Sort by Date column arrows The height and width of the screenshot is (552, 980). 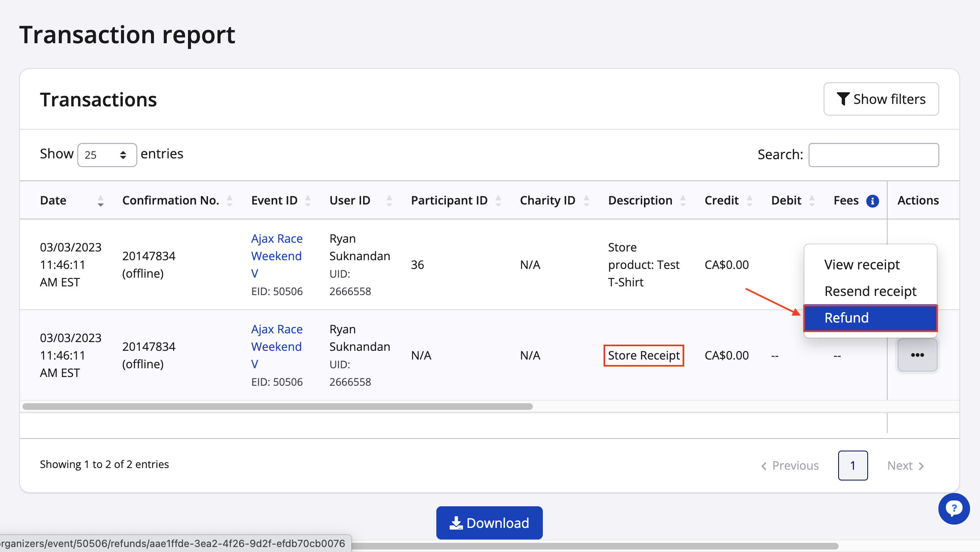[x=100, y=201]
